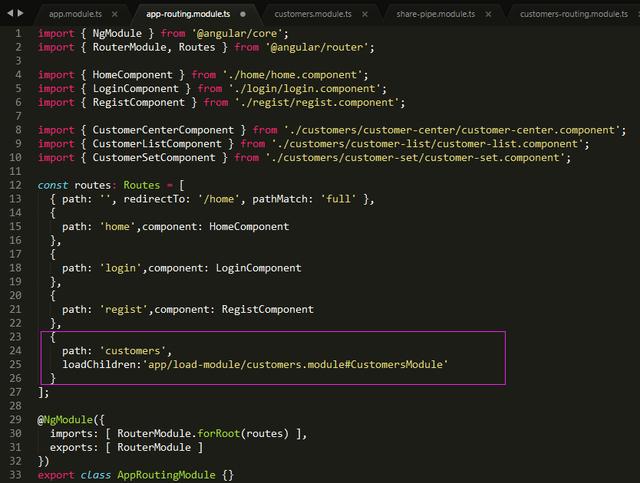Click '@angular/core' string on line 1
The width and height of the screenshot is (640, 483).
tap(237, 33)
